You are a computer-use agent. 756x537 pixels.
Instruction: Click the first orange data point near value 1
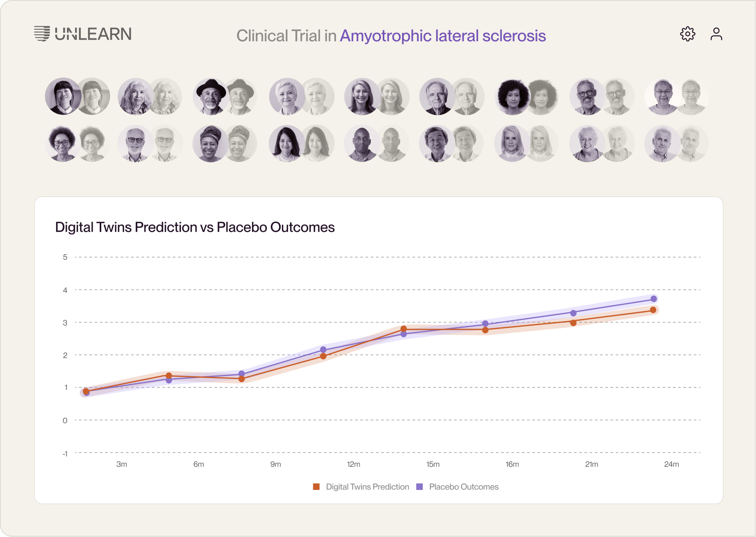[86, 391]
